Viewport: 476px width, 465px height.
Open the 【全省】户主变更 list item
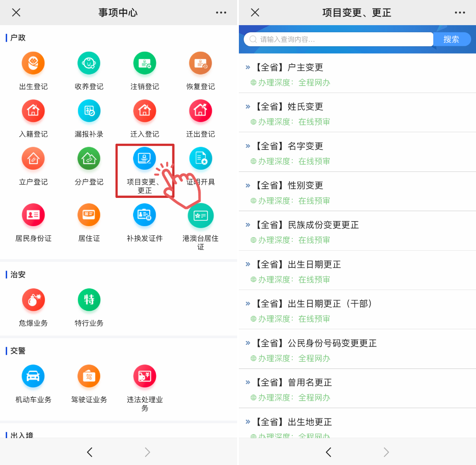point(305,67)
